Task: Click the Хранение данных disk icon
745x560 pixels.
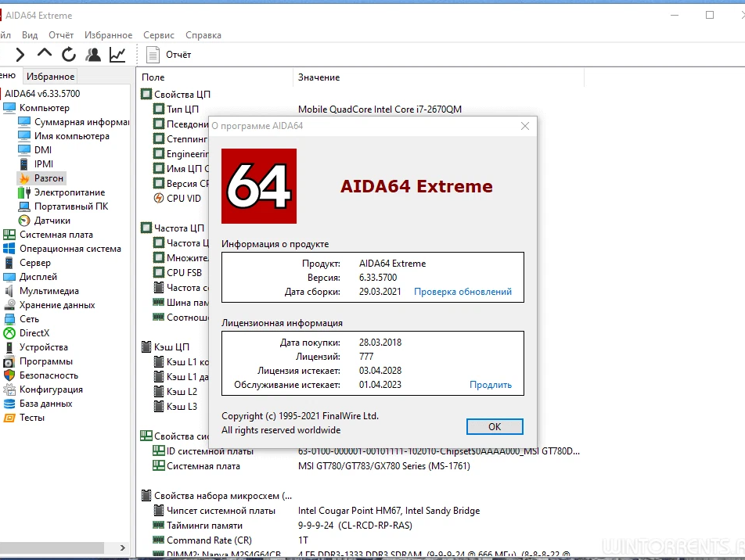Action: (9, 305)
